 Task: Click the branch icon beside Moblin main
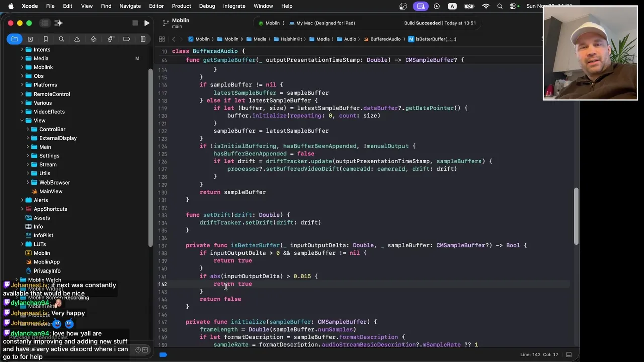pyautogui.click(x=165, y=23)
